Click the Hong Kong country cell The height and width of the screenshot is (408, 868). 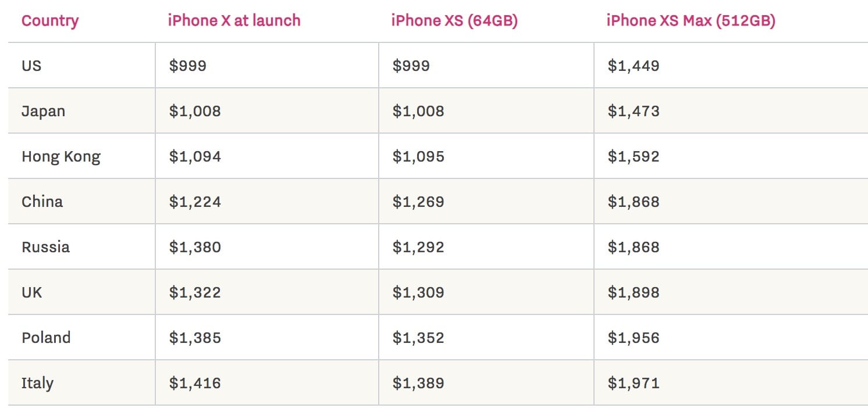pos(61,156)
